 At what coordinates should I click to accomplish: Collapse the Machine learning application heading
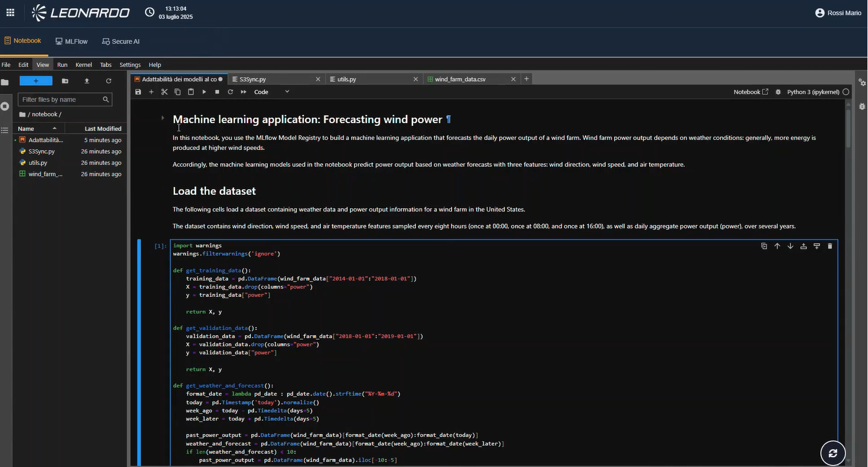click(163, 118)
